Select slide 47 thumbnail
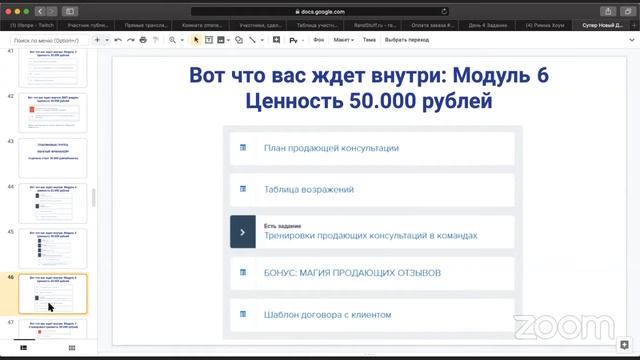 [x=53, y=329]
